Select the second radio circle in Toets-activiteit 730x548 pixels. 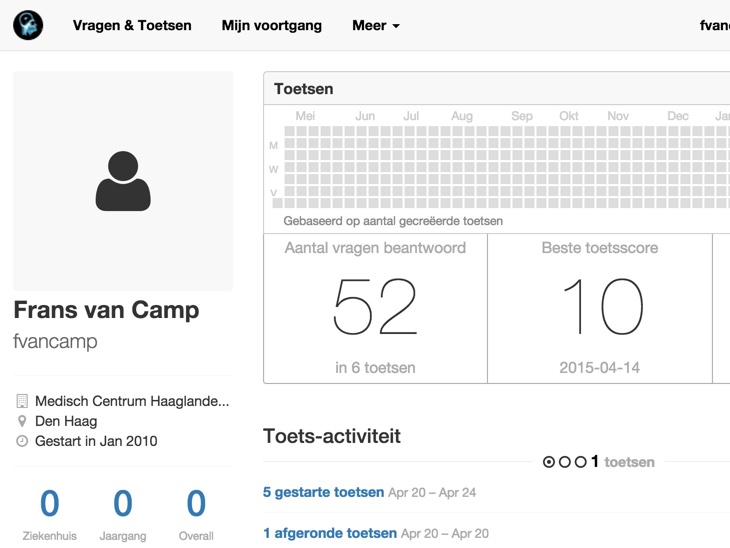coord(564,462)
